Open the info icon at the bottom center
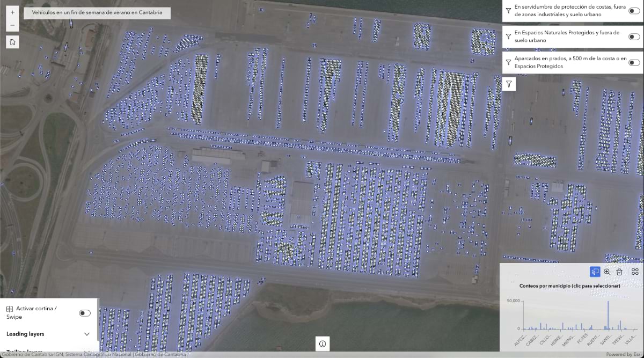 click(322, 344)
